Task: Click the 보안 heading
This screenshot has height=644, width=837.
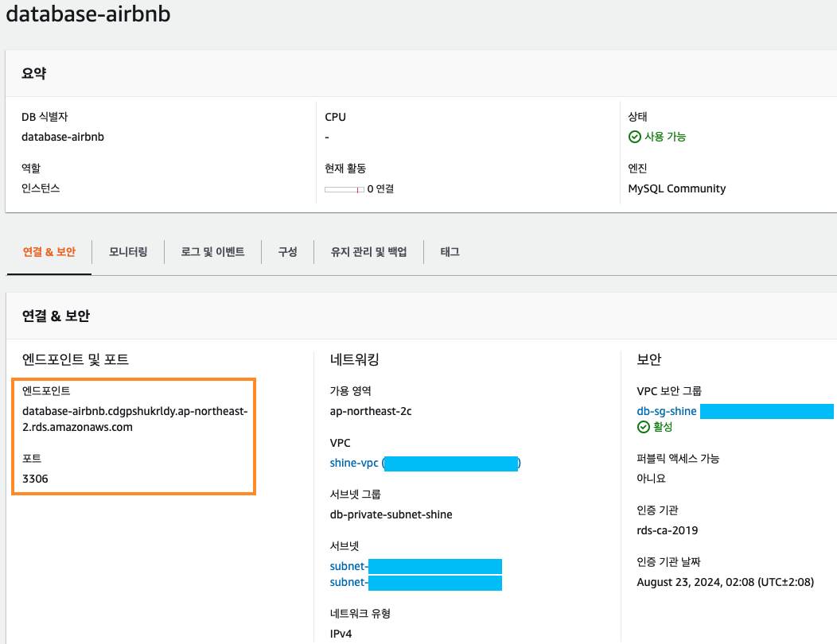Action: pyautogui.click(x=649, y=359)
